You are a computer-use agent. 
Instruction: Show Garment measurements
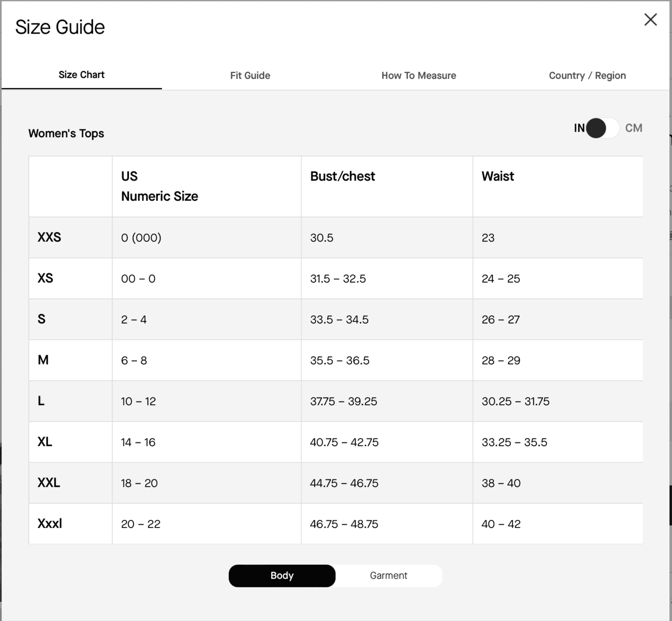[x=389, y=575]
